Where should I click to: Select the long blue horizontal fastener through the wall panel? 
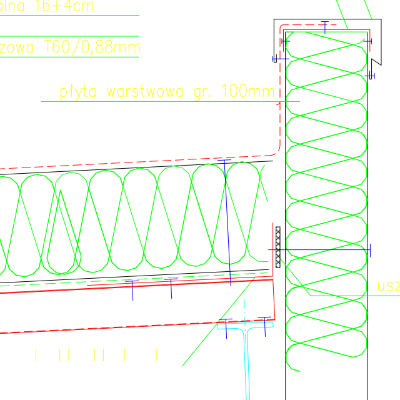coord(319,249)
